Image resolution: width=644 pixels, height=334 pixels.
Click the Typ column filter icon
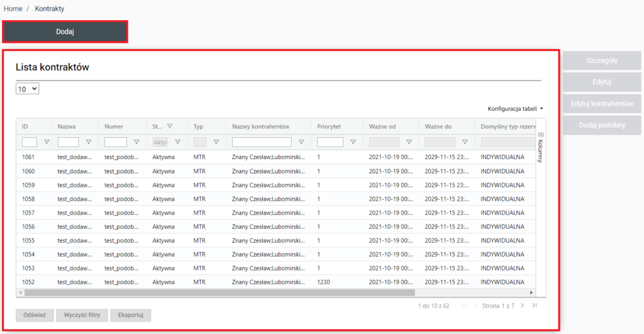[216, 142]
